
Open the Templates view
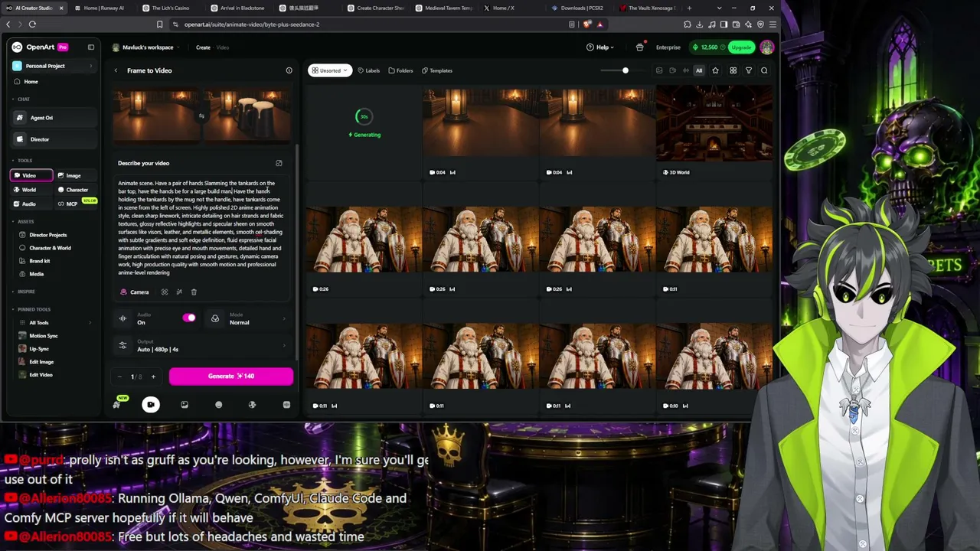(x=437, y=70)
